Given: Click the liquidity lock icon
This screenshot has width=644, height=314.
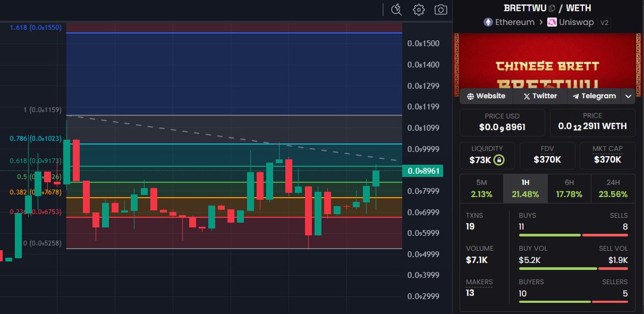Looking at the screenshot, I should (x=499, y=159).
